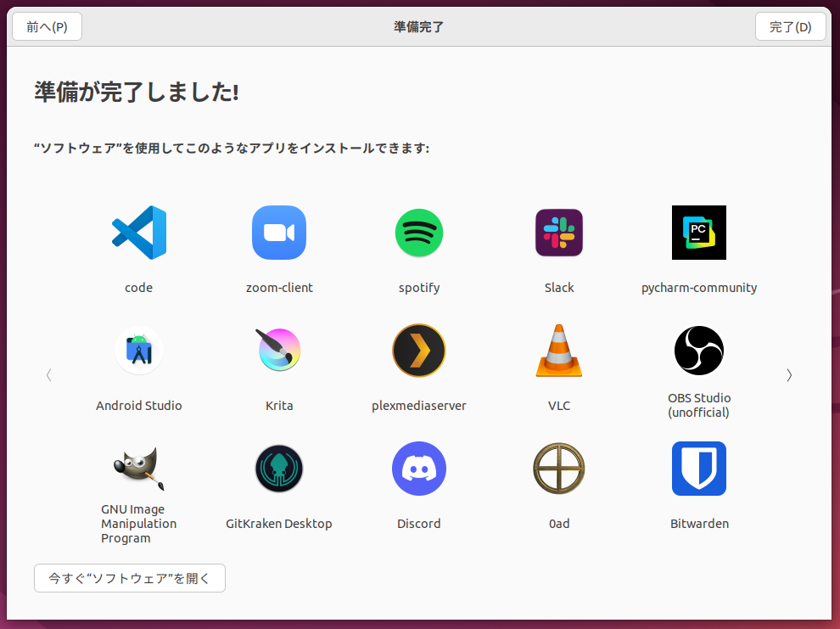Select the Android Studio icon
840x629 pixels.
(139, 351)
